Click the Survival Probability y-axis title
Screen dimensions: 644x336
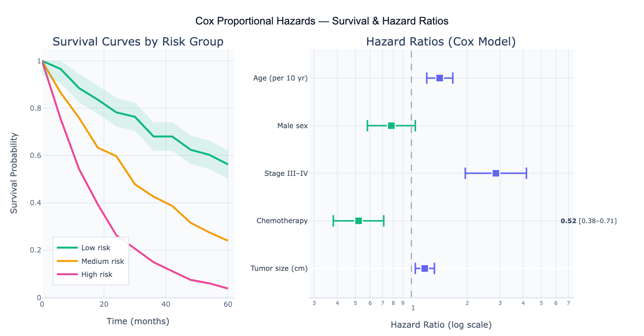[14, 173]
